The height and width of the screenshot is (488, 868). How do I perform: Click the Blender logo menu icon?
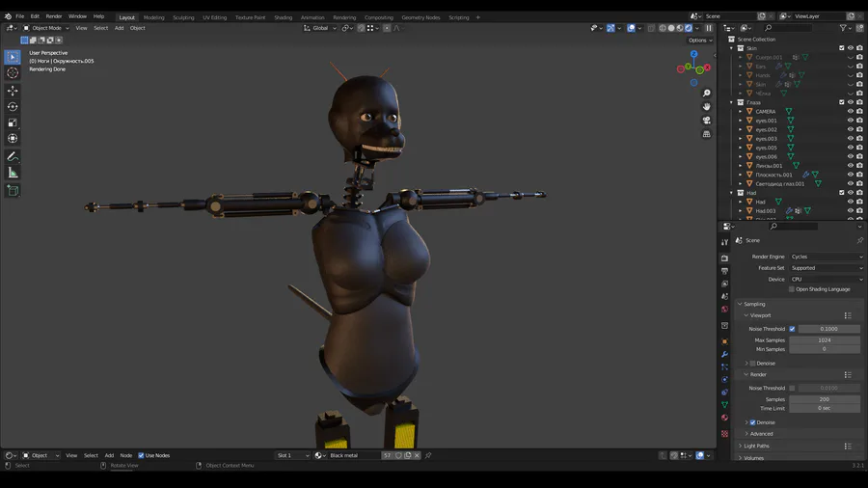tap(8, 16)
